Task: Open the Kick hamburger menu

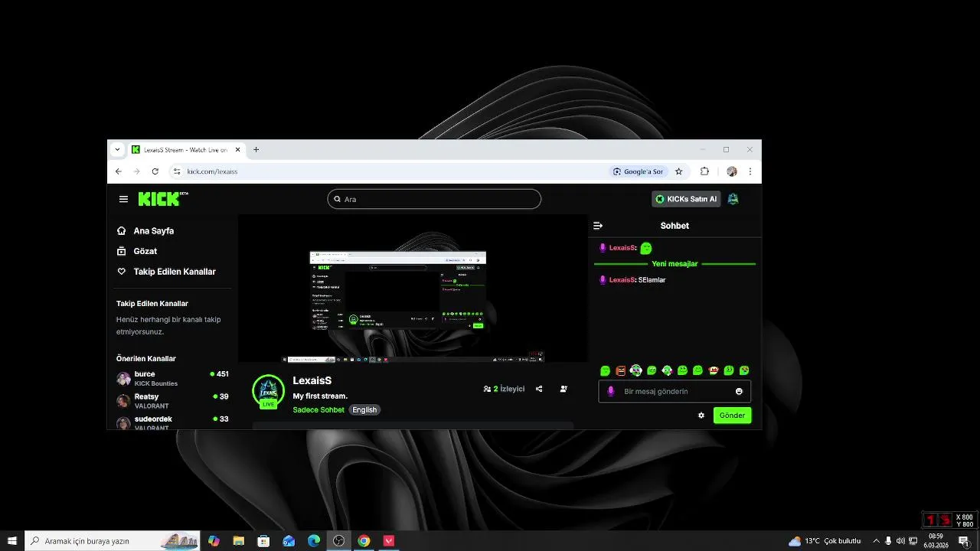Action: tap(123, 199)
